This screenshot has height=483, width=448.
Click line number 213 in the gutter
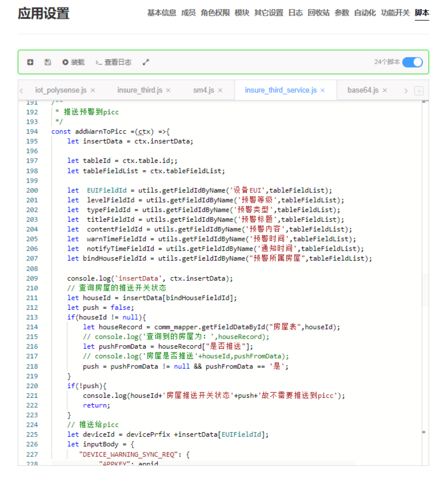click(x=32, y=317)
